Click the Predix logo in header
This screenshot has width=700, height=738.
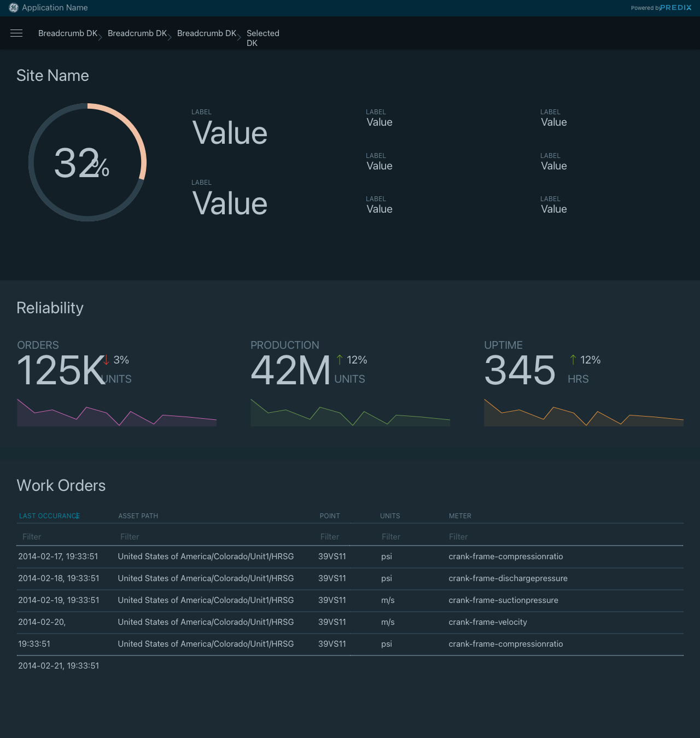point(675,8)
